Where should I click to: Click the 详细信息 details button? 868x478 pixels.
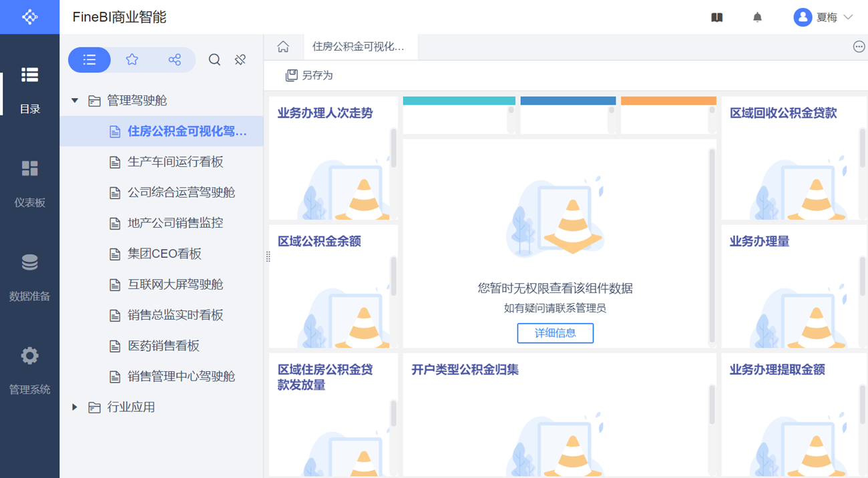pyautogui.click(x=556, y=332)
